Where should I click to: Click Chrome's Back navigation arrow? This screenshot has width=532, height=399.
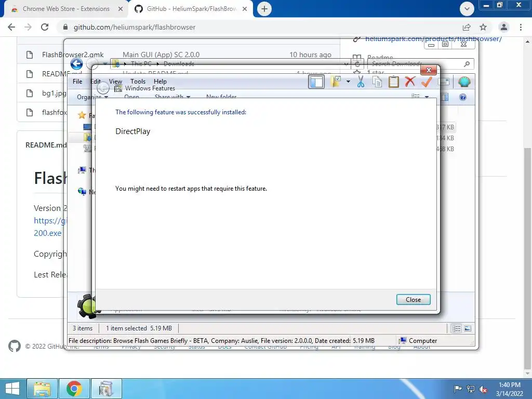coord(11,27)
